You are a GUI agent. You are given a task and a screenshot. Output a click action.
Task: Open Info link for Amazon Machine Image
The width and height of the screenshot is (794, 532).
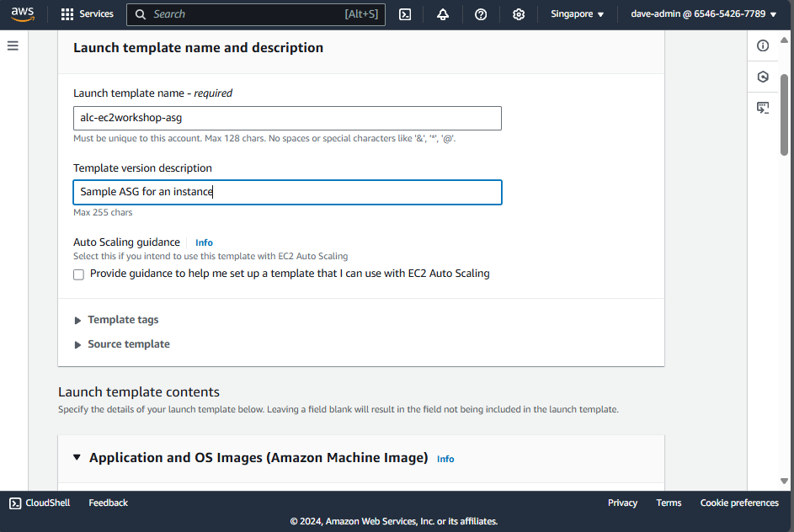click(445, 459)
